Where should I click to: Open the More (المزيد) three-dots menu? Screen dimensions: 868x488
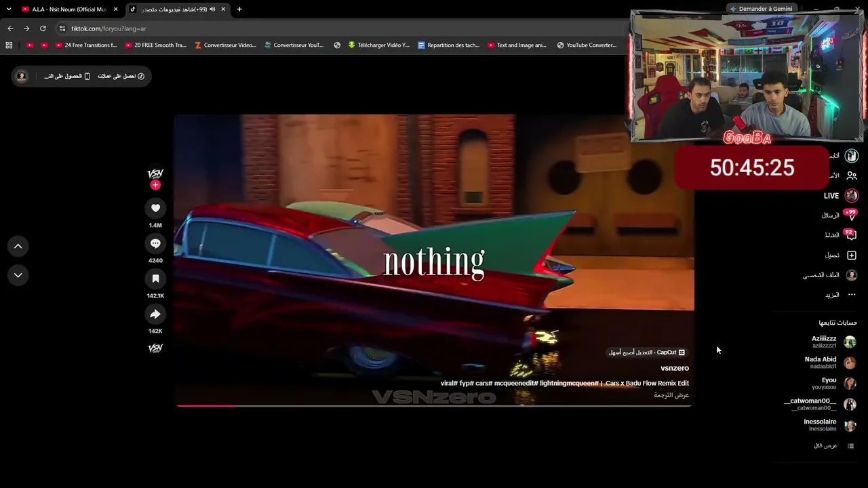click(840, 295)
